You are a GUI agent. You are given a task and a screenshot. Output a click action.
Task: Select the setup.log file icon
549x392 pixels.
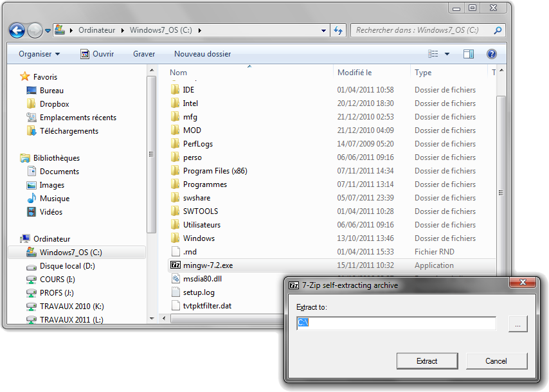point(175,292)
